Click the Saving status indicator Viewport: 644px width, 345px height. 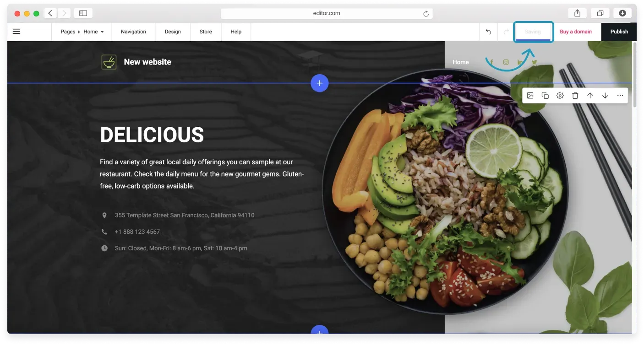pyautogui.click(x=533, y=32)
